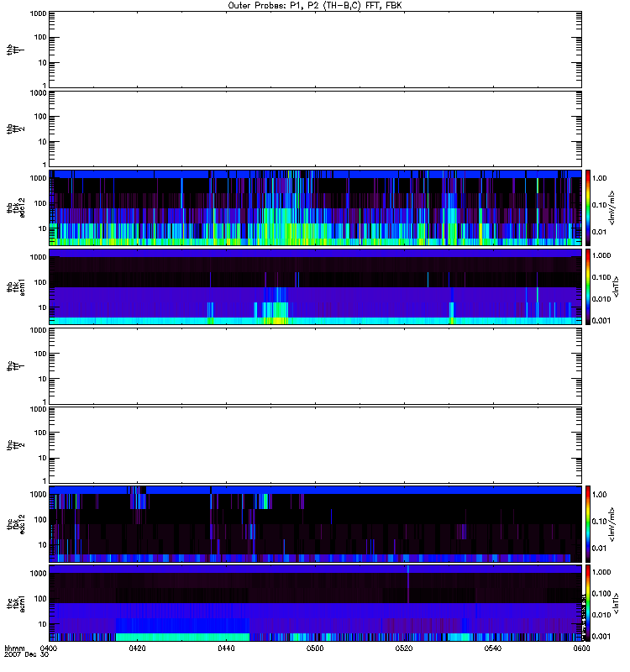Click the plot title 'Outer Probes: P1, P2'

[x=315, y=5]
